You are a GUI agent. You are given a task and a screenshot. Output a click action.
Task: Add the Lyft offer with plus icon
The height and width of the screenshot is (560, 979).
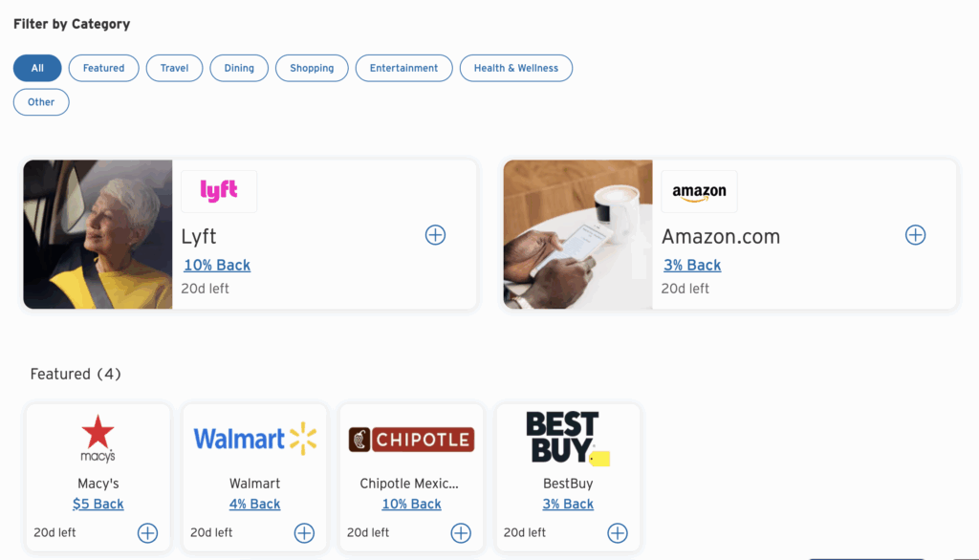[435, 235]
